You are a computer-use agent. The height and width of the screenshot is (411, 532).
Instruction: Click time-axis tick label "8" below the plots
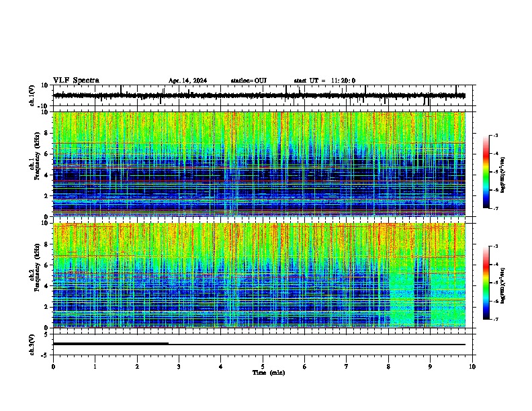click(388, 367)
